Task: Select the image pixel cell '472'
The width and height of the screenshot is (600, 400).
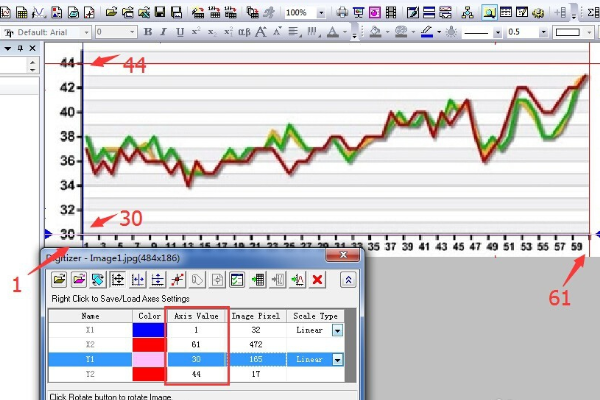Action: (256, 344)
